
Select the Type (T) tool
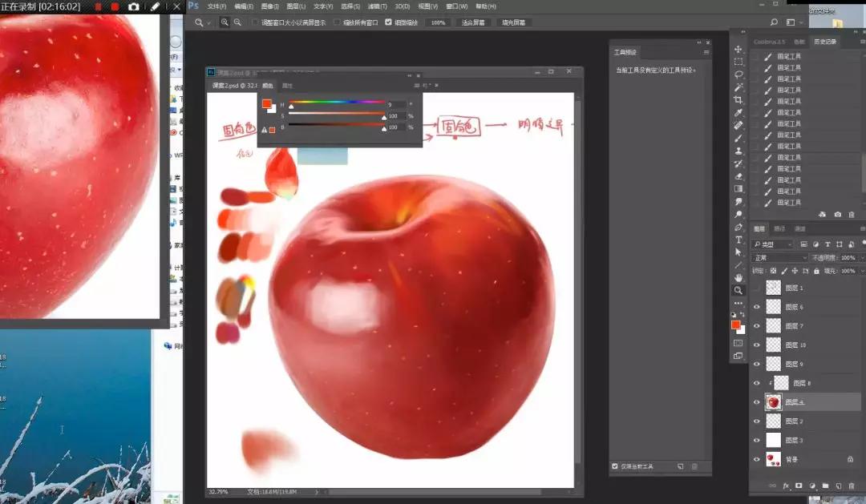(x=739, y=240)
